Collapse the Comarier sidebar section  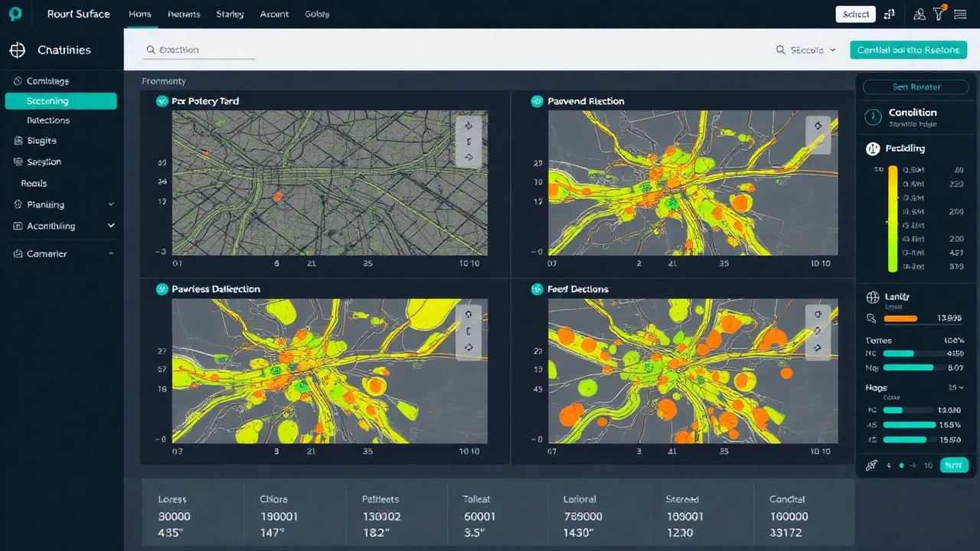(111, 254)
